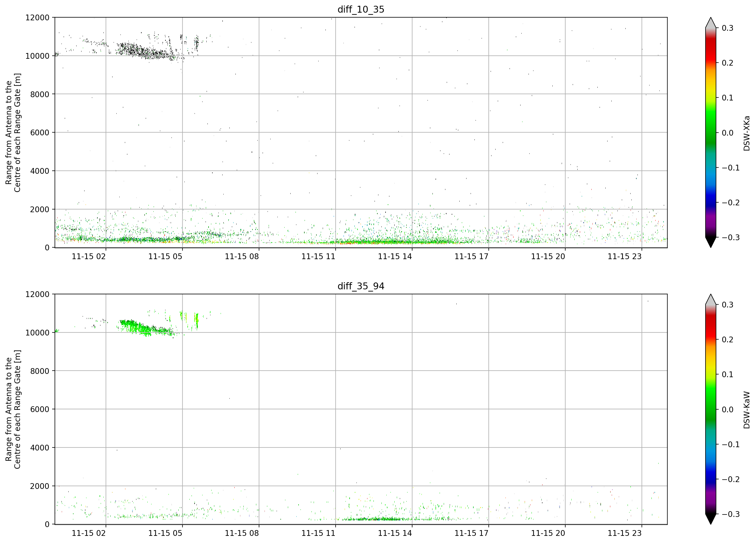
Task: Click the 2000 y-tick in diff_35_94 plot
Action: click(x=40, y=486)
